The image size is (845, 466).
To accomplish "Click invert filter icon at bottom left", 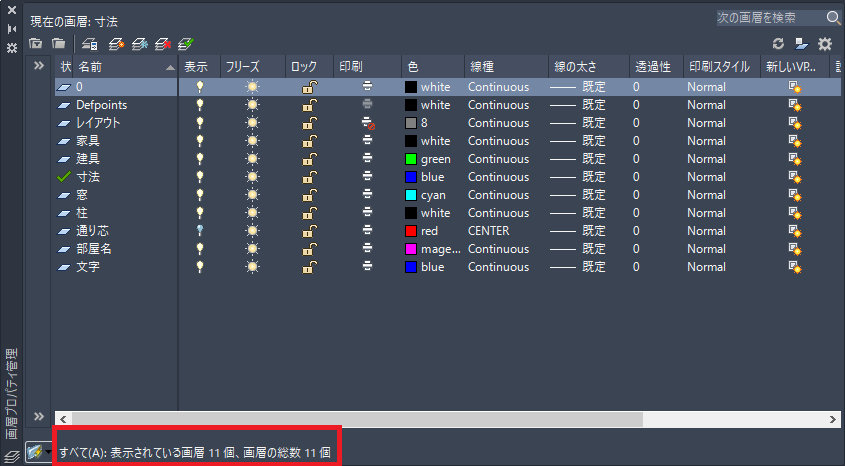I will [x=34, y=452].
